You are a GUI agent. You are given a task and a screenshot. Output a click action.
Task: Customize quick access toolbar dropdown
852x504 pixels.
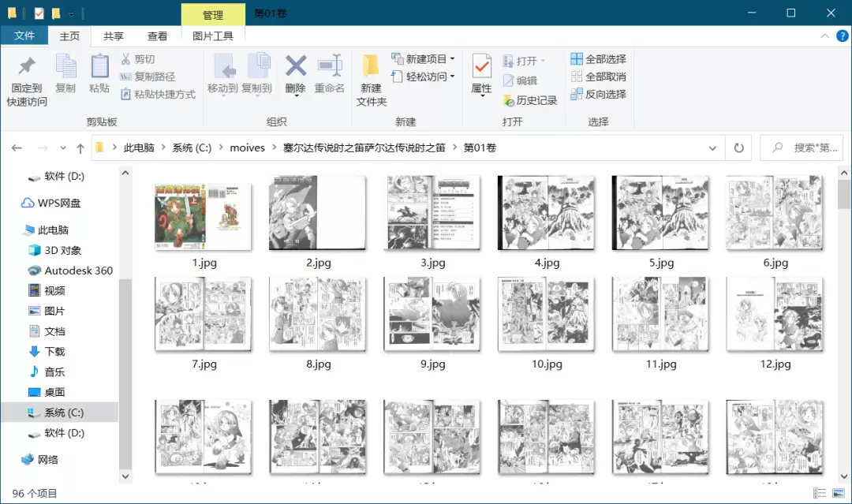[71, 14]
